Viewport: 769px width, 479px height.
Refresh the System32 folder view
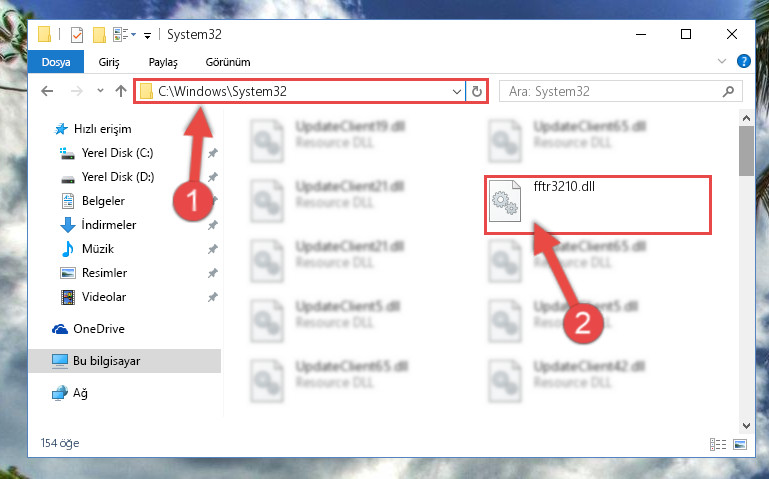tap(477, 92)
